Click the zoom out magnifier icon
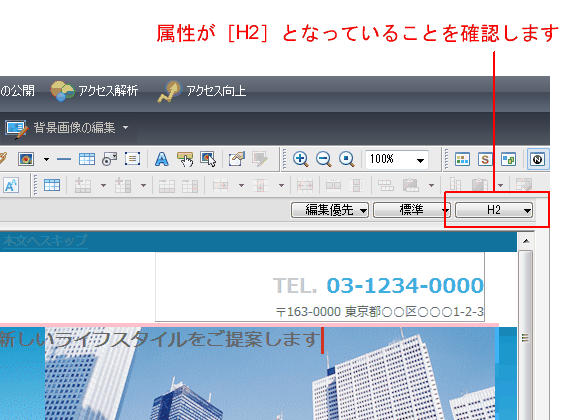 (x=324, y=159)
